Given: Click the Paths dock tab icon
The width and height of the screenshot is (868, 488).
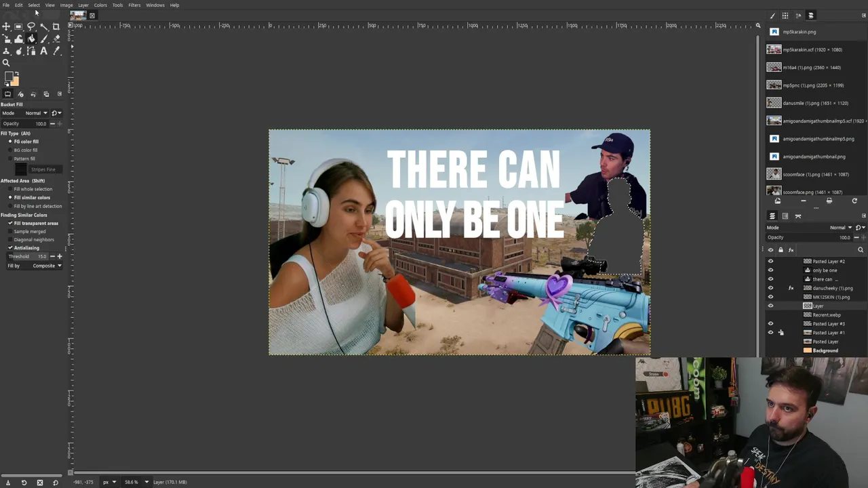Looking at the screenshot, I should click(798, 216).
